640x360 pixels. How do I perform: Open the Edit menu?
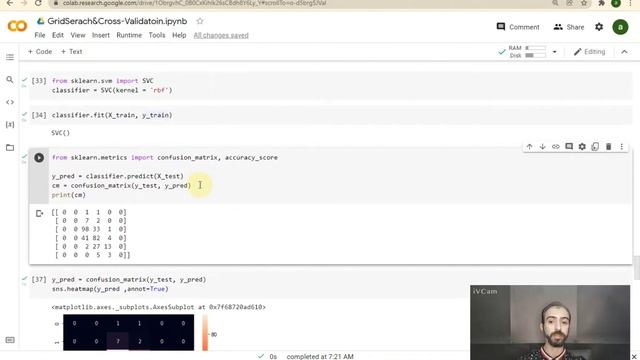coord(58,35)
